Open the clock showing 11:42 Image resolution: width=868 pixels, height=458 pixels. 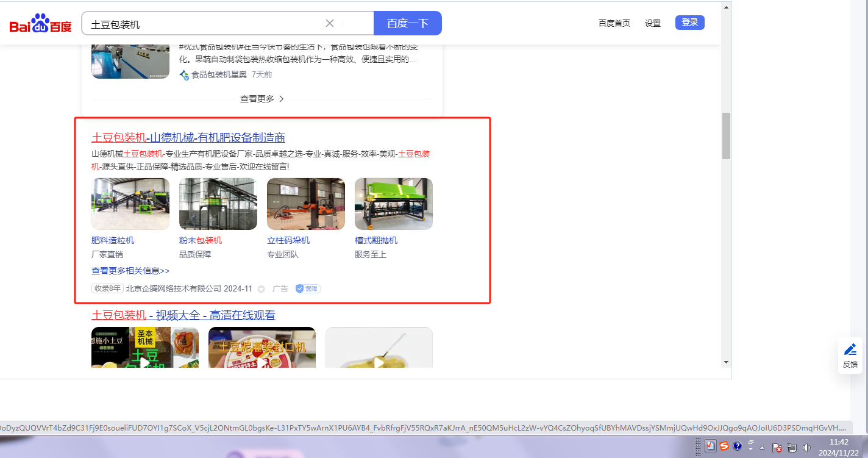pyautogui.click(x=839, y=446)
